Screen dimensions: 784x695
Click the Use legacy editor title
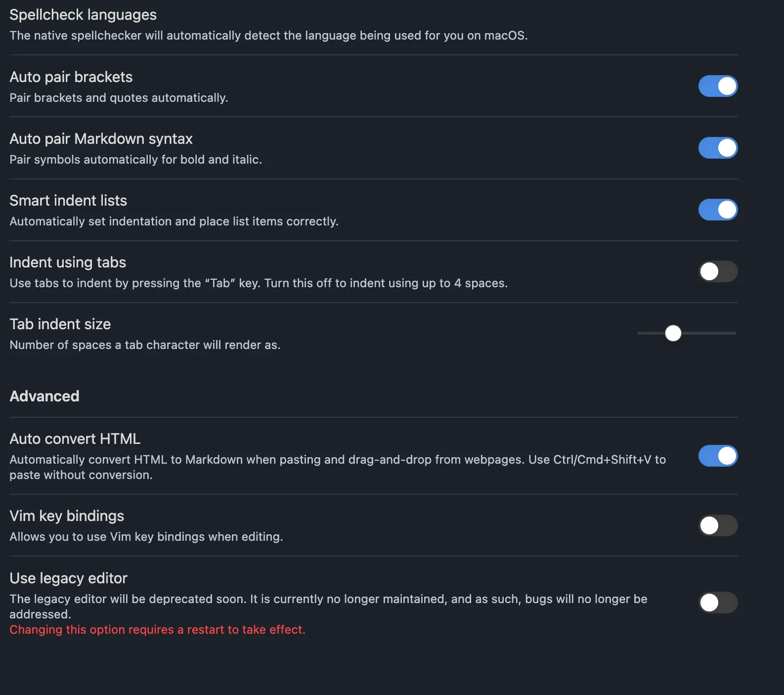pos(69,578)
